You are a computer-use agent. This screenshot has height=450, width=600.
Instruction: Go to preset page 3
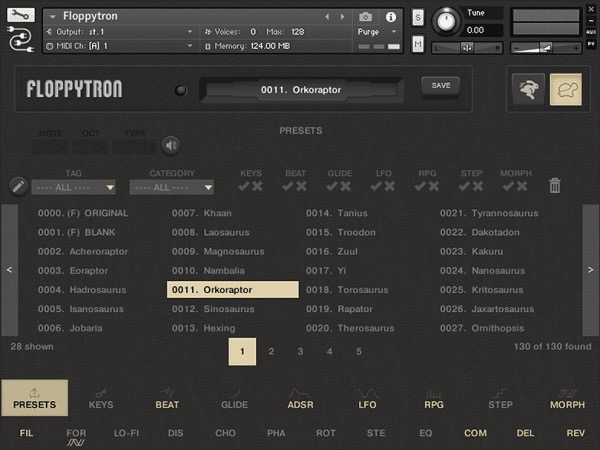tap(300, 351)
